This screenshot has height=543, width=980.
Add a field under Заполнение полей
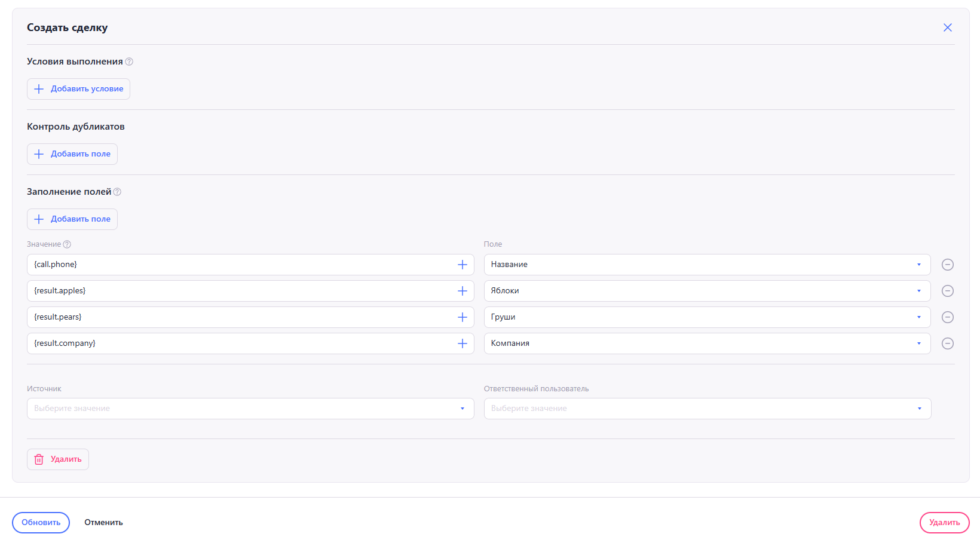click(72, 219)
